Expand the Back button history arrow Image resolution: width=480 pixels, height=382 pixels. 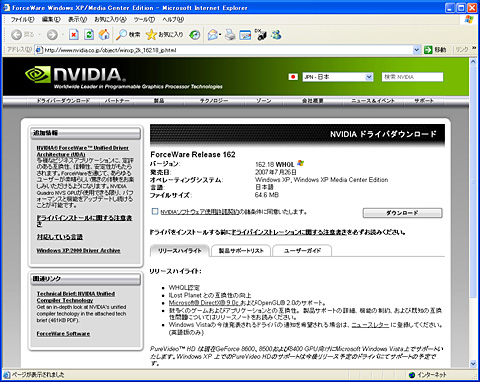pyautogui.click(x=39, y=34)
